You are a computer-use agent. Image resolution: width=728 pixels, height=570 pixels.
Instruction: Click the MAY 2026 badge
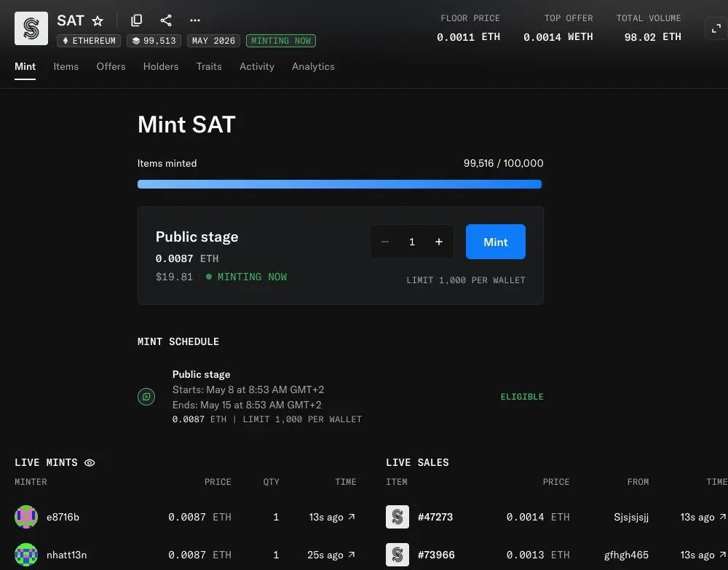[213, 41]
